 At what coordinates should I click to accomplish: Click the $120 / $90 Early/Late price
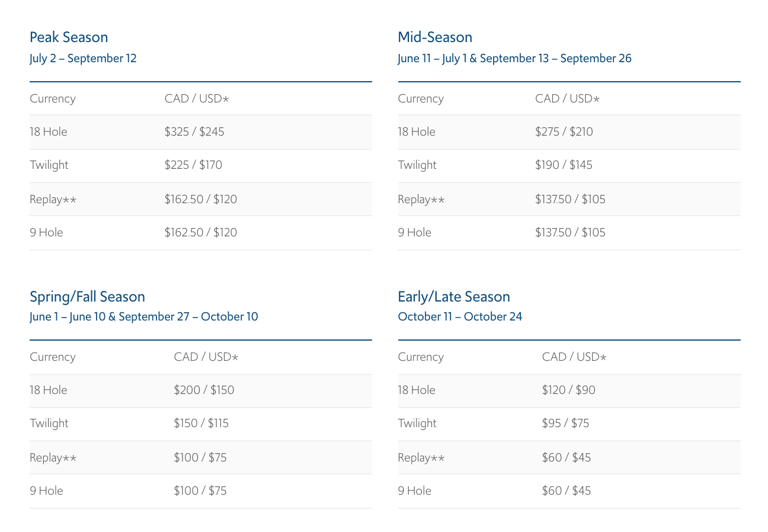pyautogui.click(x=568, y=390)
